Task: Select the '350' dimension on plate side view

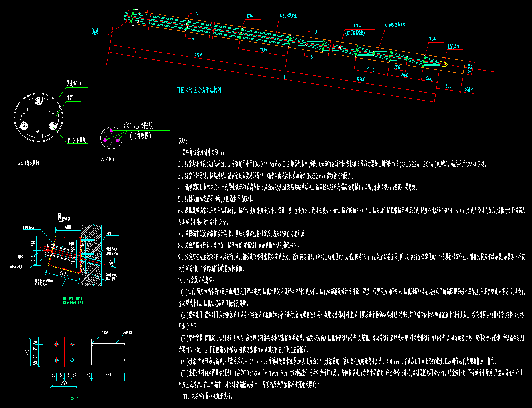Action: pos(108,375)
